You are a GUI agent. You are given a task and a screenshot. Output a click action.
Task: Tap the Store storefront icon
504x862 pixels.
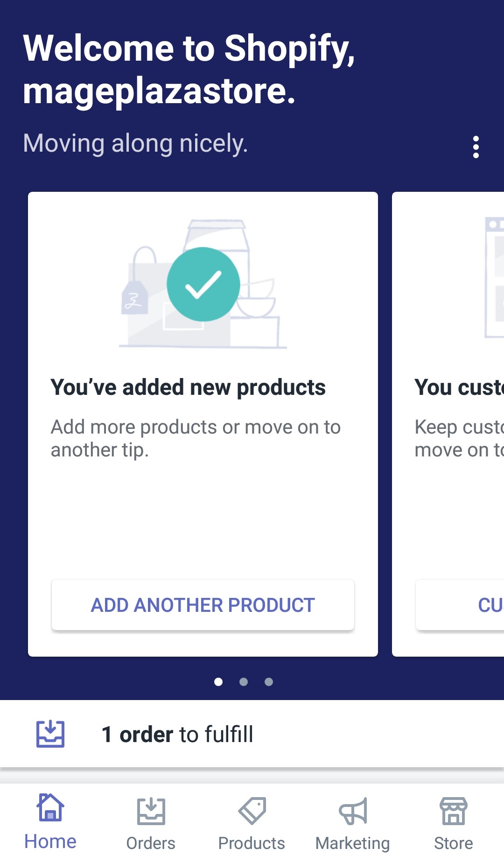[454, 811]
